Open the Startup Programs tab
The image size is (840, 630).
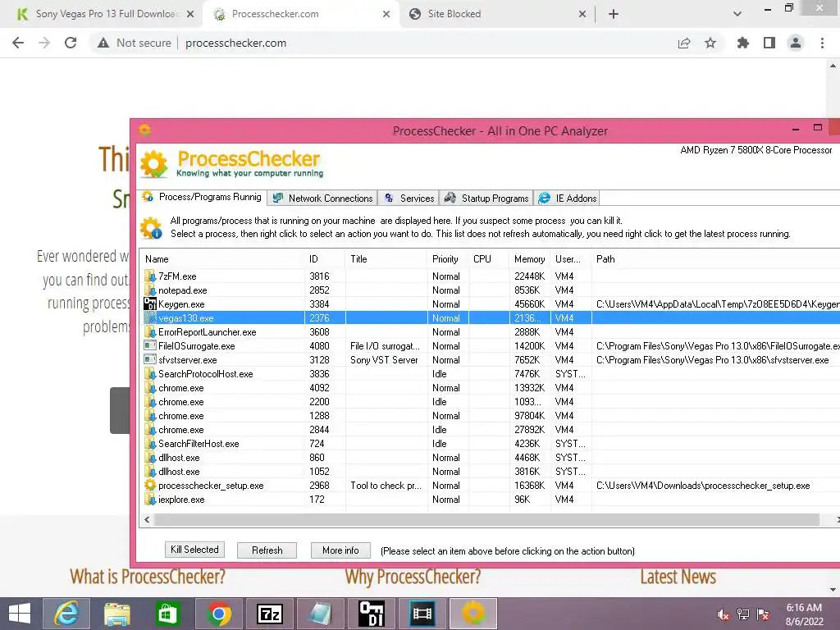pos(486,199)
